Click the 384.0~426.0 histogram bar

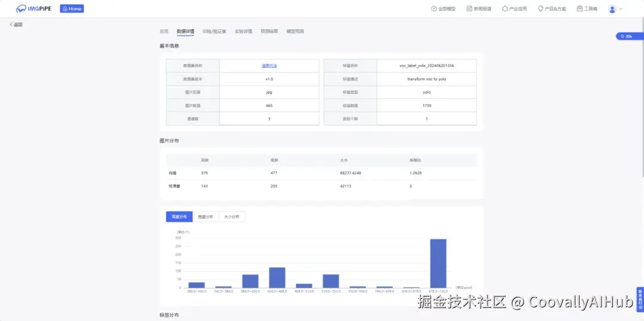(250, 281)
